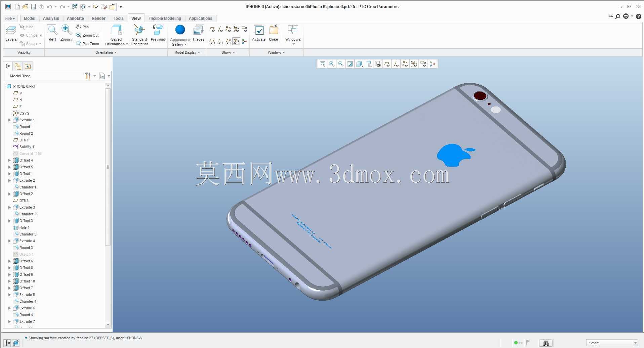Image resolution: width=644 pixels, height=348 pixels.
Task: Expand the Offset 10 feature node
Action: coord(9,281)
